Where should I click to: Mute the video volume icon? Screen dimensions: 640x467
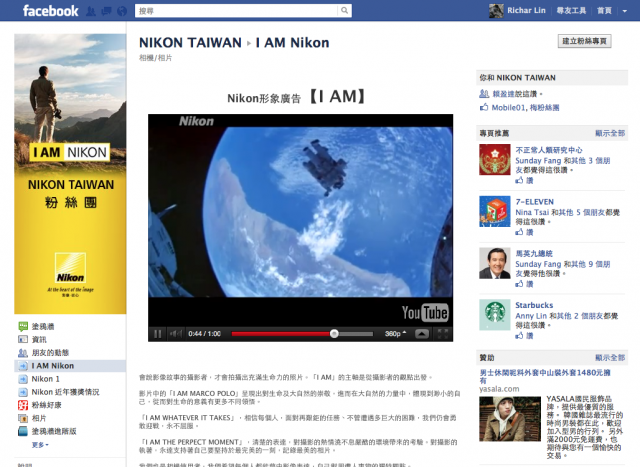176,334
